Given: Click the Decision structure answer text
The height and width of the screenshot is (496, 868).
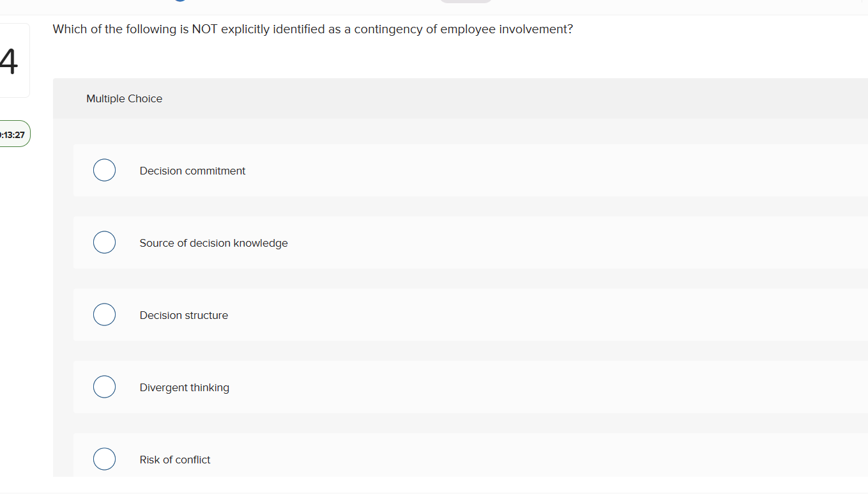Looking at the screenshot, I should click(183, 315).
